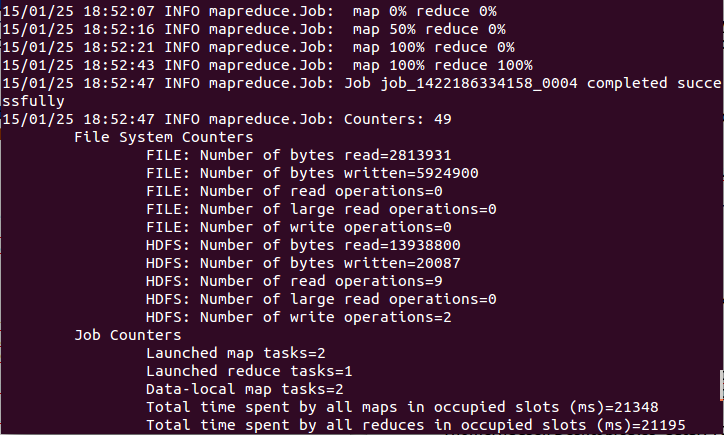This screenshot has width=724, height=435.
Task: Click the job_1422186334158_0004 job ID text
Action: [479, 84]
